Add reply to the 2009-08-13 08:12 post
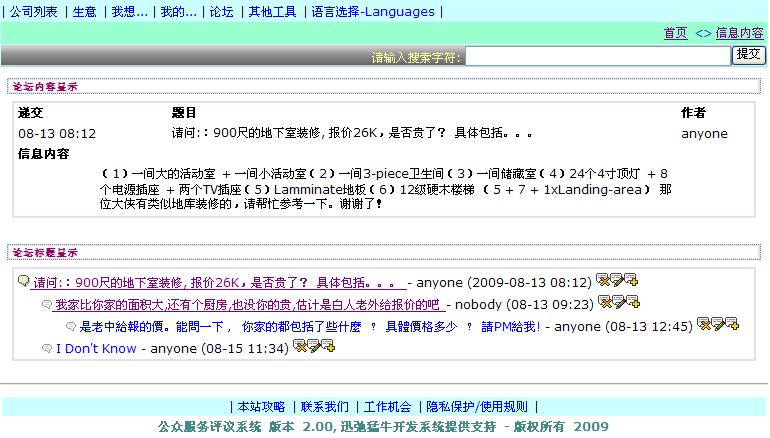Viewport: 770px width, 438px height. [632, 280]
